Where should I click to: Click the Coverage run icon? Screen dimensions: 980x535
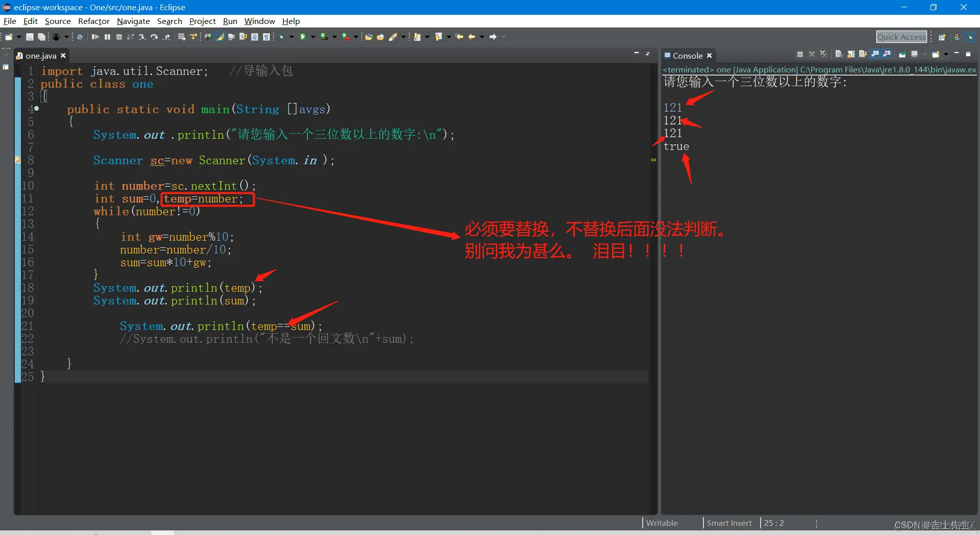click(x=324, y=37)
